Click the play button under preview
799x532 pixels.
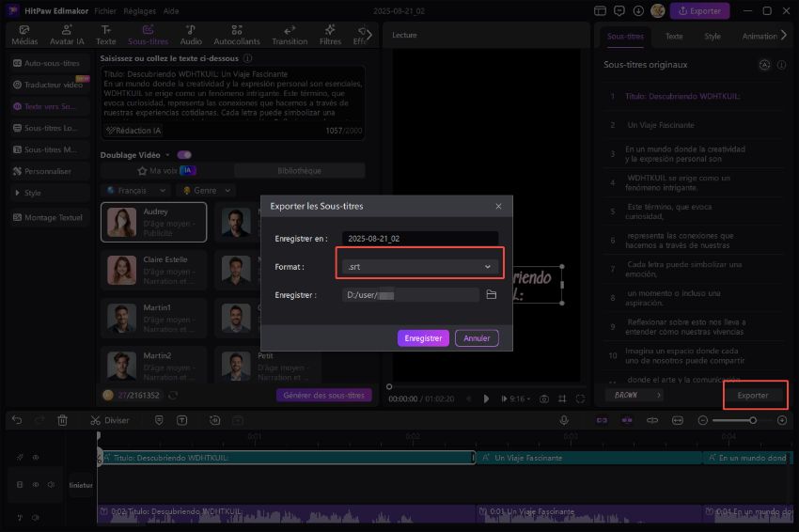click(x=486, y=399)
